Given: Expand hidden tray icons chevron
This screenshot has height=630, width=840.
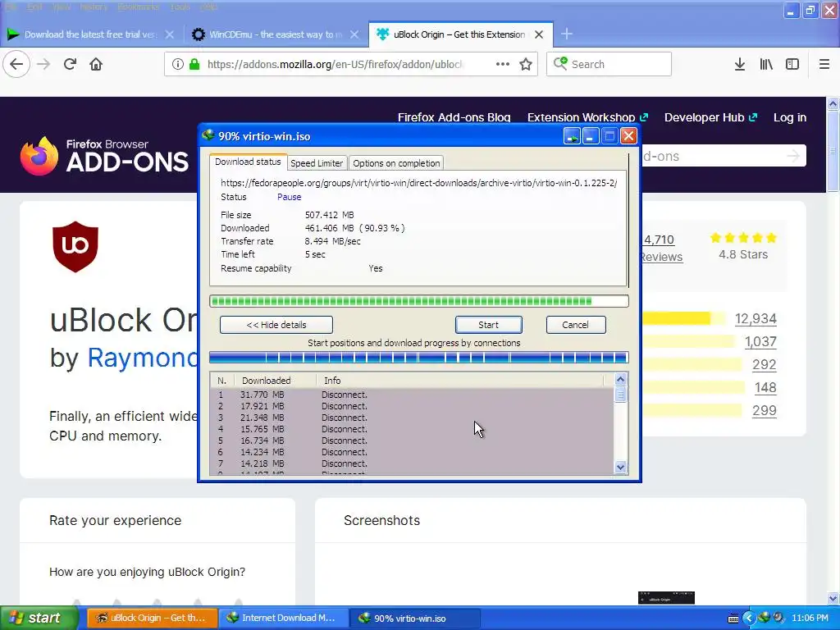Looking at the screenshot, I should (749, 619).
